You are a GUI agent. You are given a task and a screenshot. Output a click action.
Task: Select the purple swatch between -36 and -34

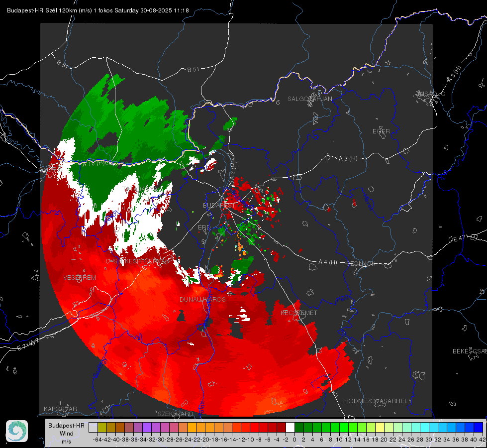(138, 427)
